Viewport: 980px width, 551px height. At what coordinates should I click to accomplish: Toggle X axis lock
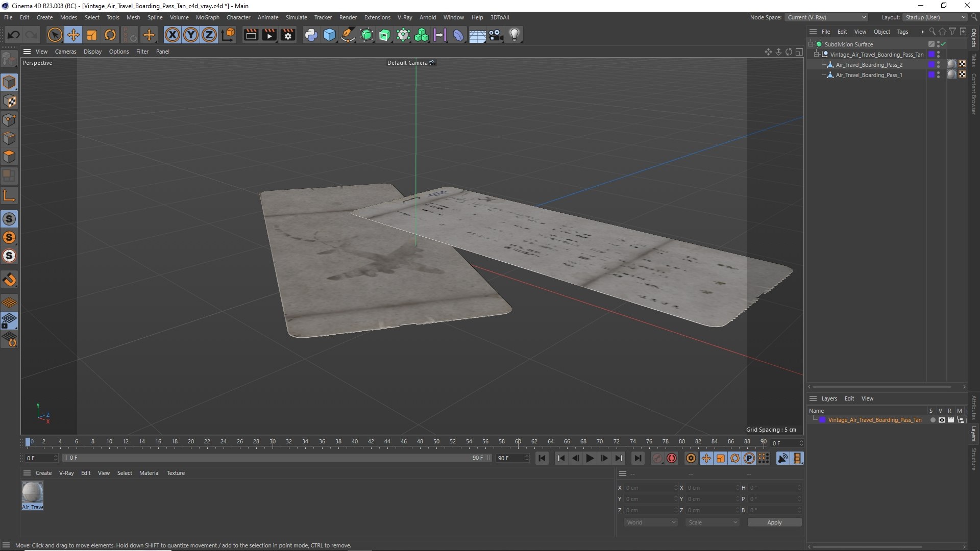(173, 35)
